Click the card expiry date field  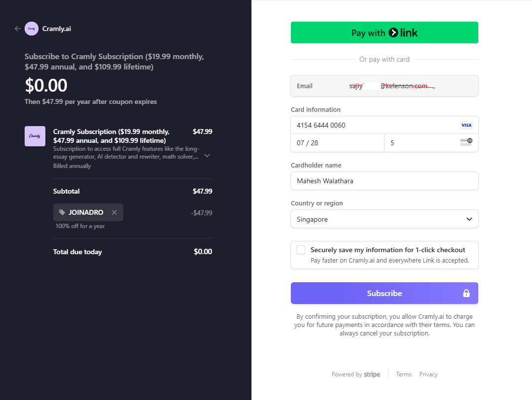tap(338, 143)
